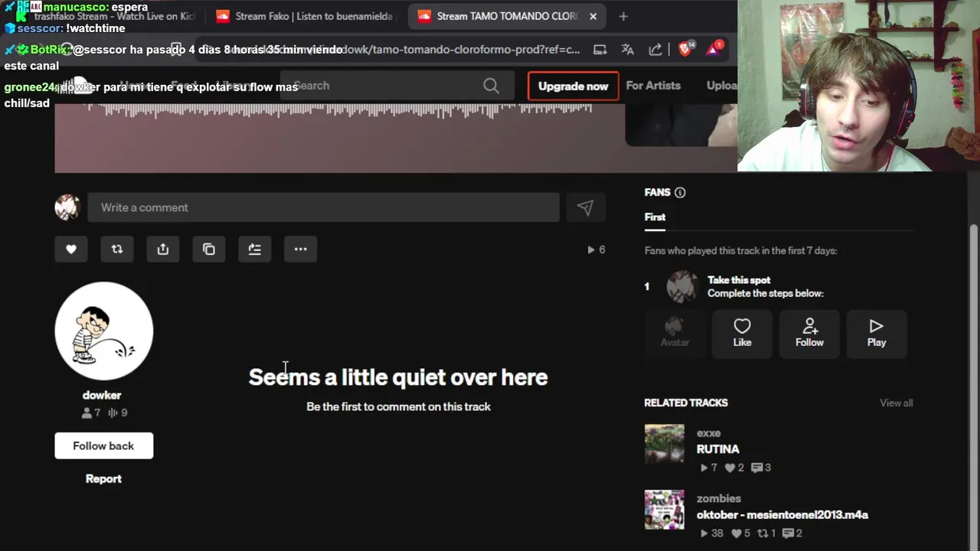This screenshot has width=980, height=551.
Task: Click your avatar beside comment box
Action: click(x=67, y=207)
